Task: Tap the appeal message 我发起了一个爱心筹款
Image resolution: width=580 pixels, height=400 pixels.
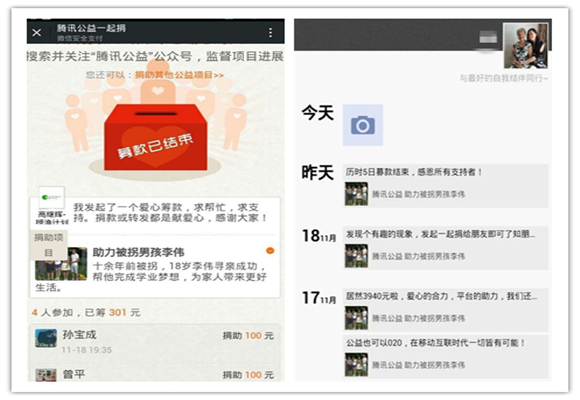Action: [x=170, y=212]
